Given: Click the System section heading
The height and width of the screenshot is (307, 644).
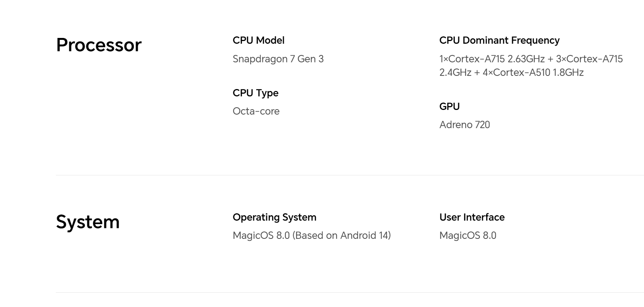Looking at the screenshot, I should tap(88, 222).
